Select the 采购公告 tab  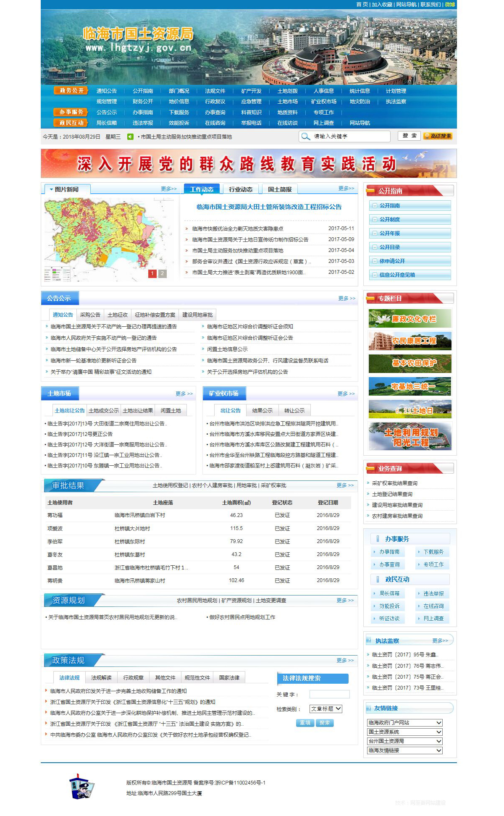[90, 315]
